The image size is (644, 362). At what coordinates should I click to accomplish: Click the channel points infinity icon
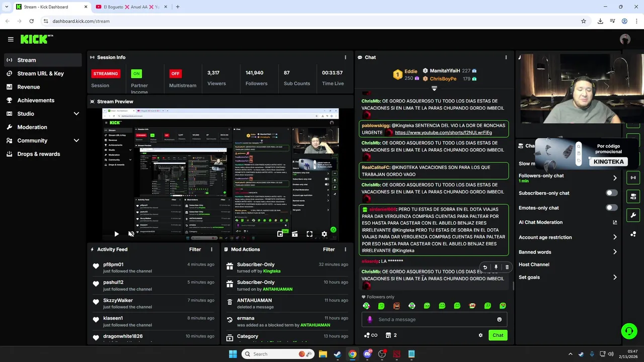coord(371,335)
